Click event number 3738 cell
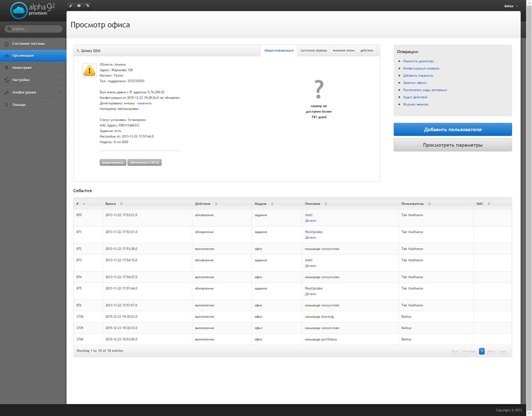532x416 pixels. pos(88,317)
